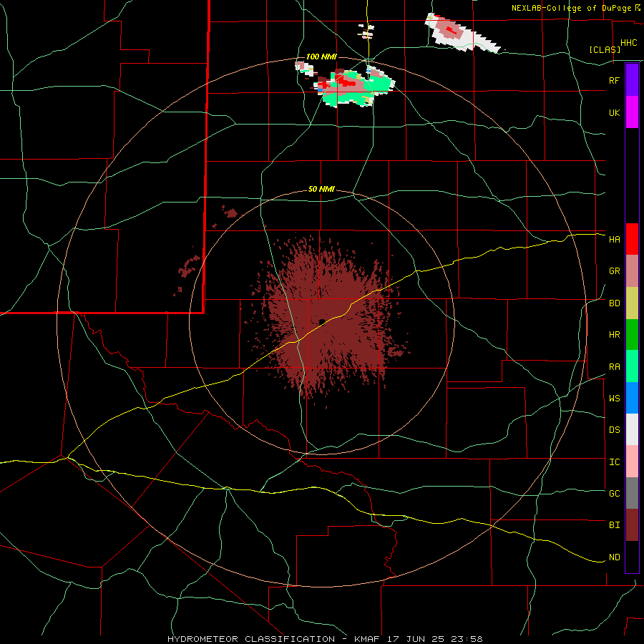Viewport: 644px width, 644px height.
Task: Click the ND legend label
Action: (x=614, y=557)
